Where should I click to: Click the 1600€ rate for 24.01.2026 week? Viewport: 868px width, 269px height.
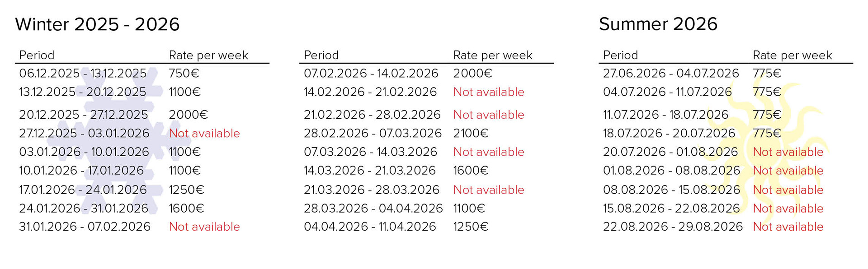(x=186, y=209)
